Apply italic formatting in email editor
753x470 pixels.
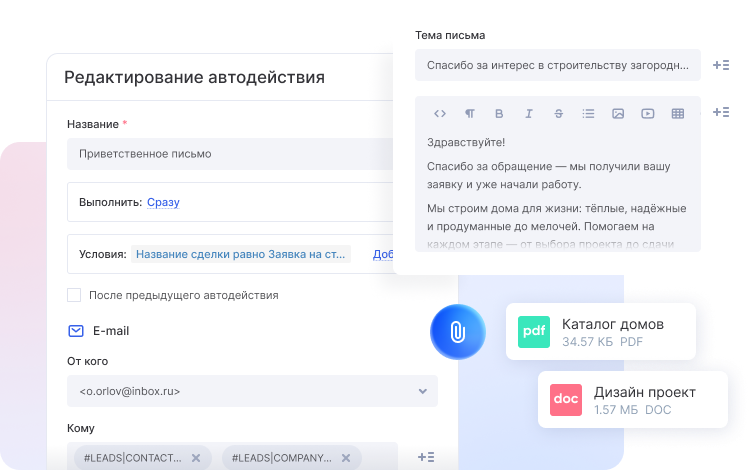pyautogui.click(x=529, y=114)
